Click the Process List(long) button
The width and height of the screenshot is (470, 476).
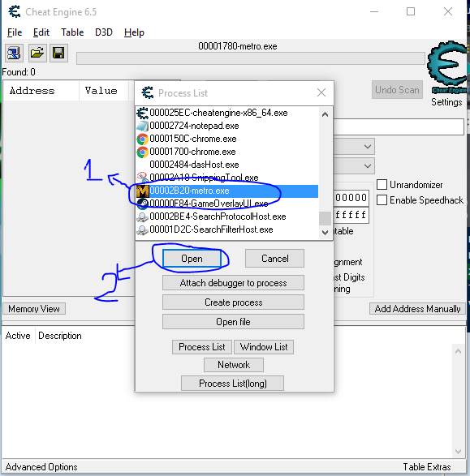tap(233, 384)
